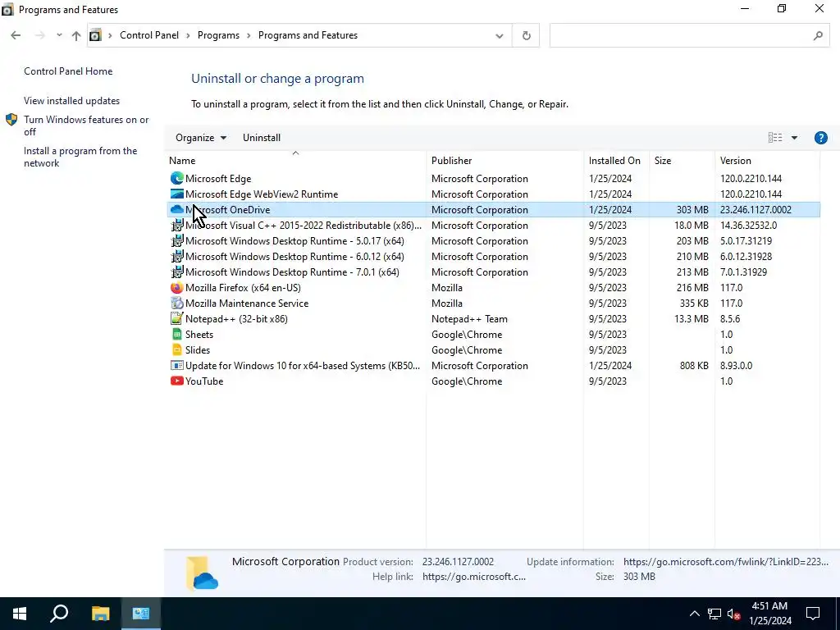Viewport: 840px width, 630px height.
Task: Click the Edge WebView2 Runtime icon
Action: (x=177, y=194)
